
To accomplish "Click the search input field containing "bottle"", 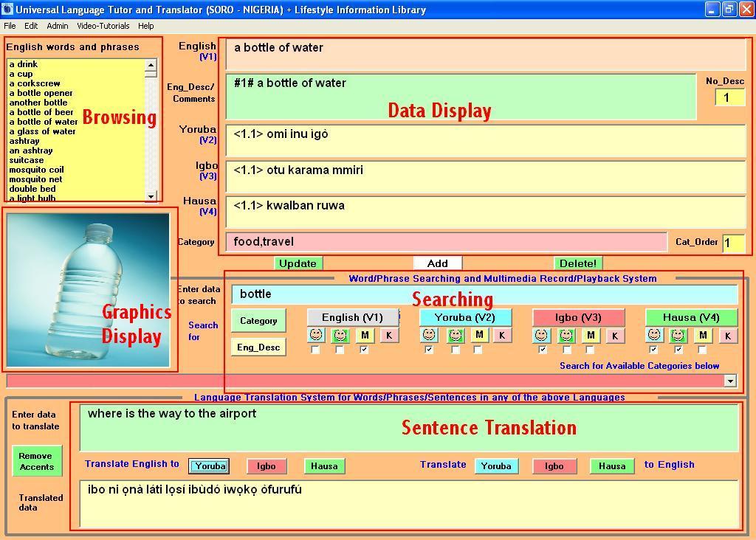I will [x=484, y=294].
